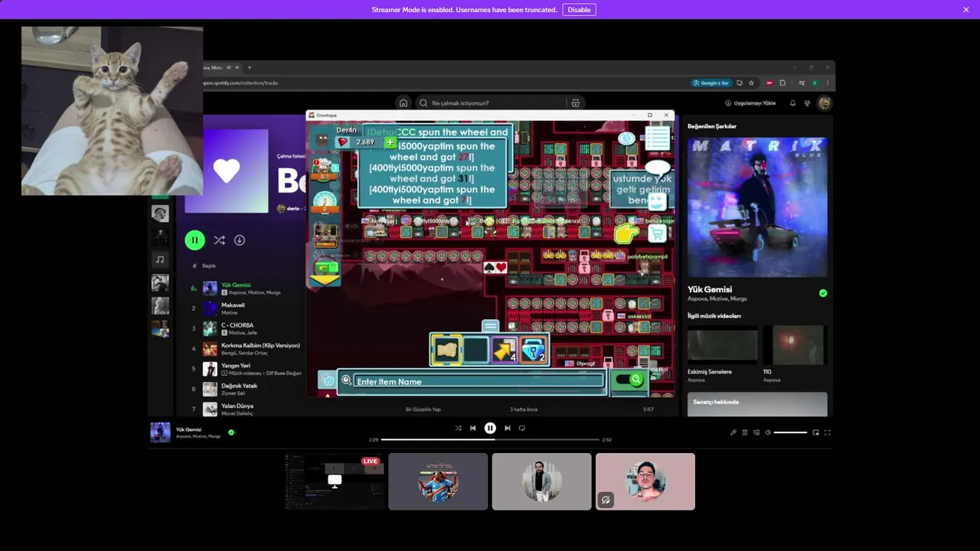Open Chrome three-dot menu

(827, 83)
